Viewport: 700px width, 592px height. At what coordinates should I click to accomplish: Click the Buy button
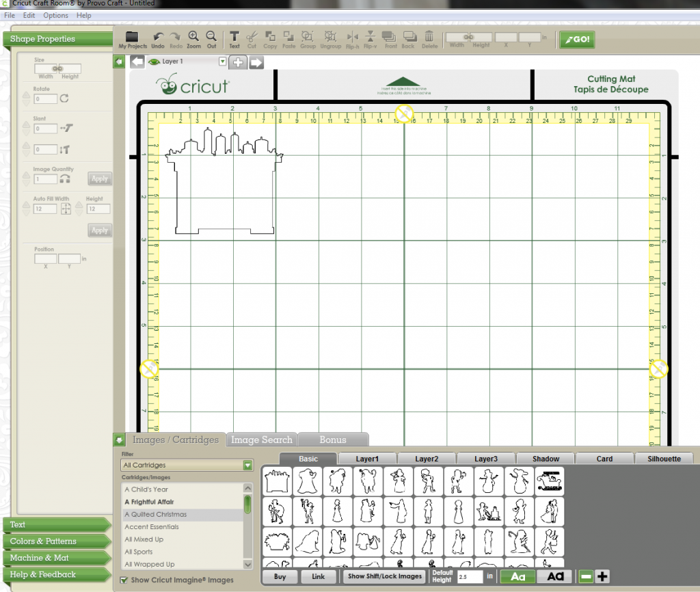tap(280, 576)
